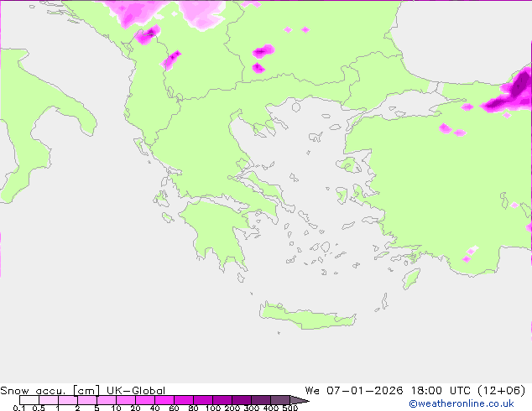532x411 pixels.
Task: Click the '(12+06)' forecast run text
Action: tap(502, 391)
